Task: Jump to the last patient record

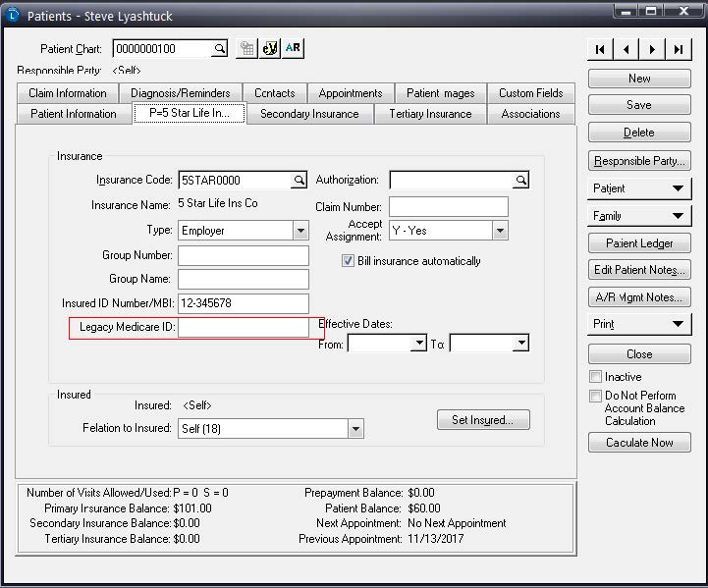Action: [x=679, y=49]
